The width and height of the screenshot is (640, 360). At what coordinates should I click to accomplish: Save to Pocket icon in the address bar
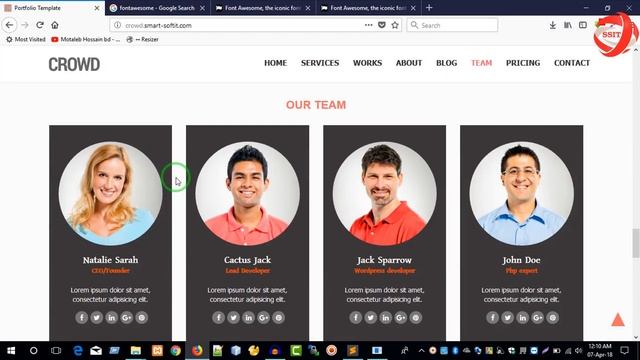(382, 25)
